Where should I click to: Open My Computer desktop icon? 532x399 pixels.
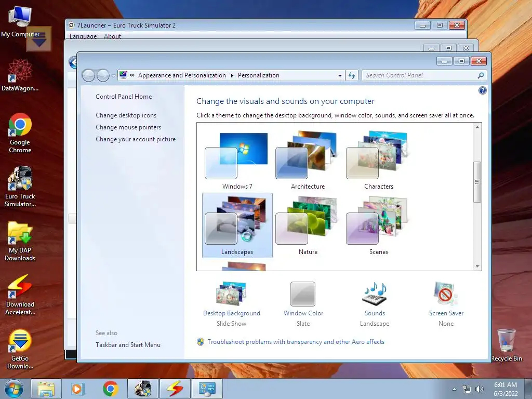click(20, 21)
